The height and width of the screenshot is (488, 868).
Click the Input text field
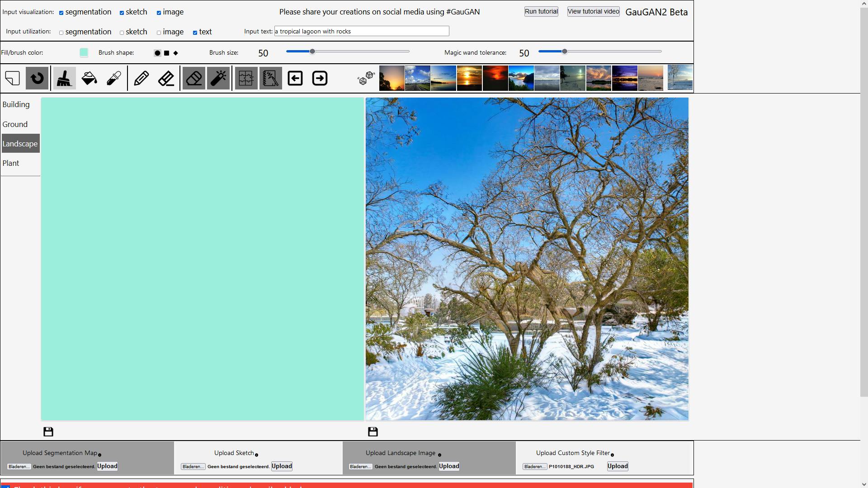click(x=362, y=31)
